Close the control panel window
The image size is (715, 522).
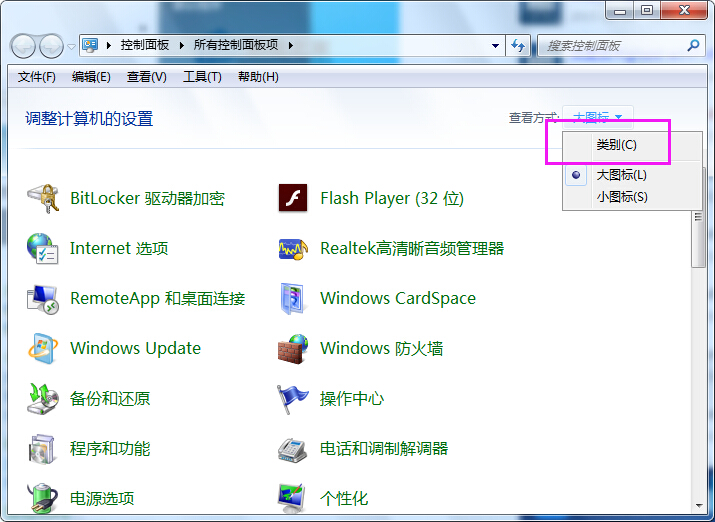[684, 10]
